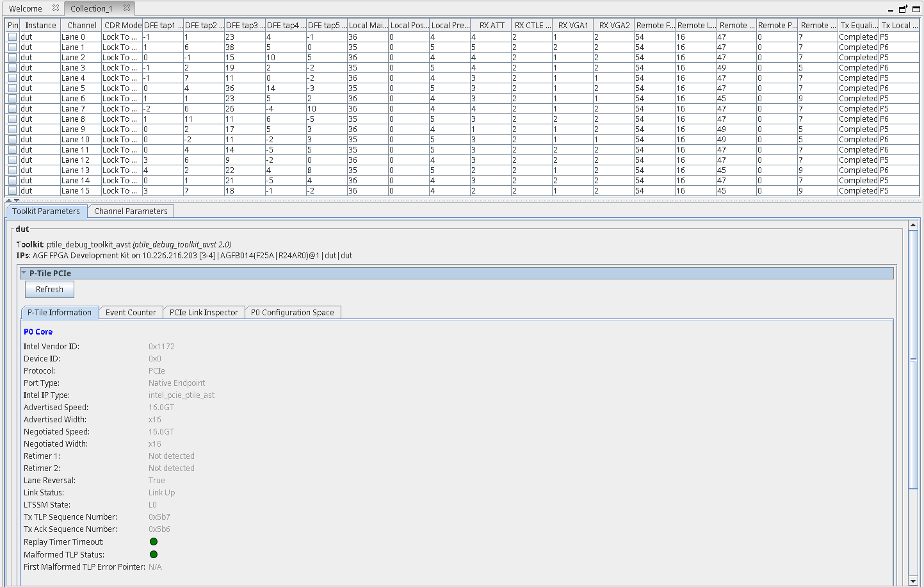Minimize the Collection_1 panel
Image resolution: width=924 pixels, height=587 pixels.
pyautogui.click(x=890, y=10)
